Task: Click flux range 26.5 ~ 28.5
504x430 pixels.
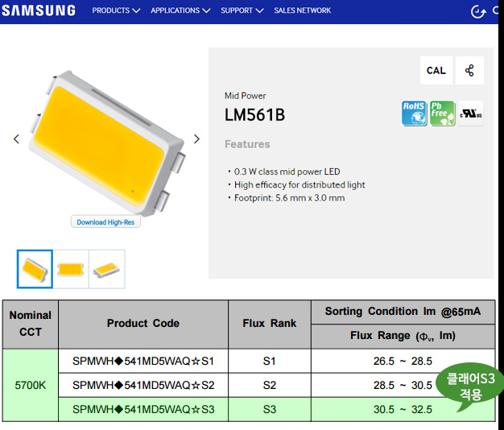Action: 403,362
